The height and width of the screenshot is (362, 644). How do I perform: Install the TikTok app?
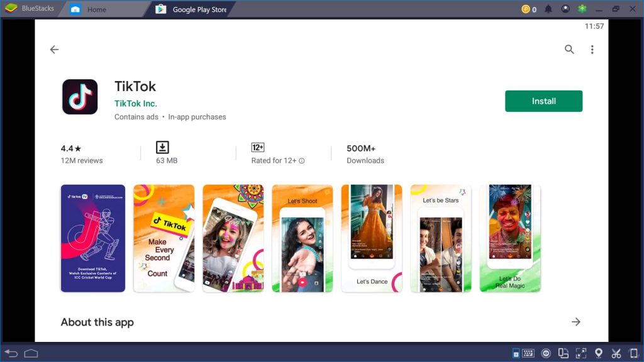pos(543,101)
